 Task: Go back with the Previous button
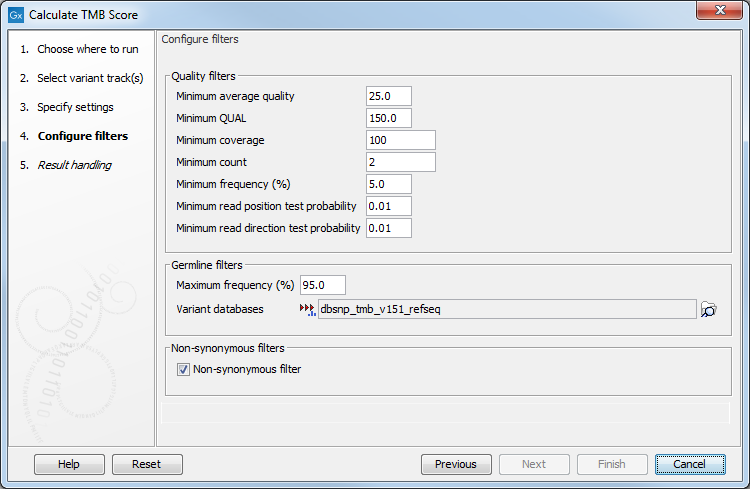456,464
